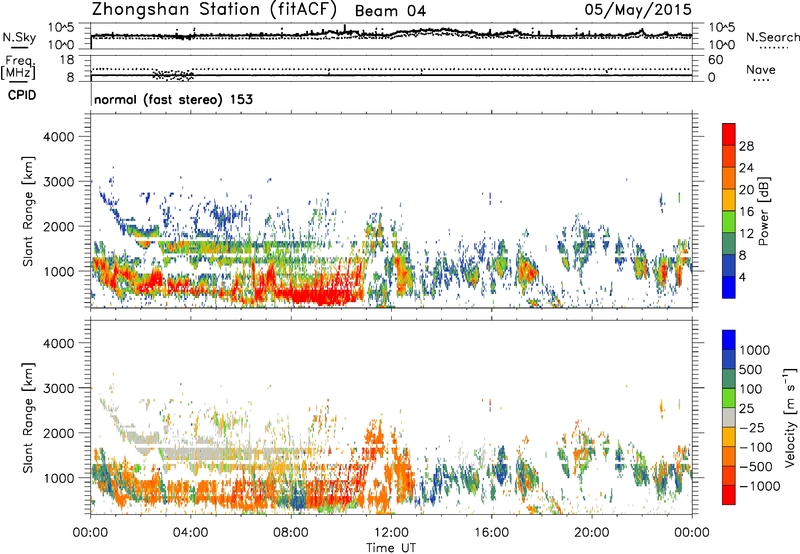Viewport: 800px width, 554px height.
Task: Click the blue bottom of power colorbar
Action: 729,287
